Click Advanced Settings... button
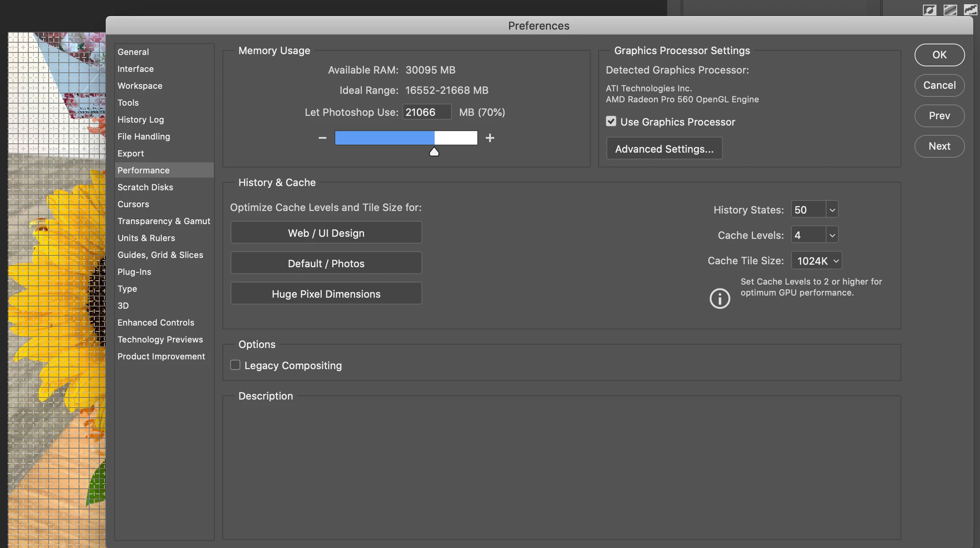Screen dimensions: 980x548 click(664, 149)
